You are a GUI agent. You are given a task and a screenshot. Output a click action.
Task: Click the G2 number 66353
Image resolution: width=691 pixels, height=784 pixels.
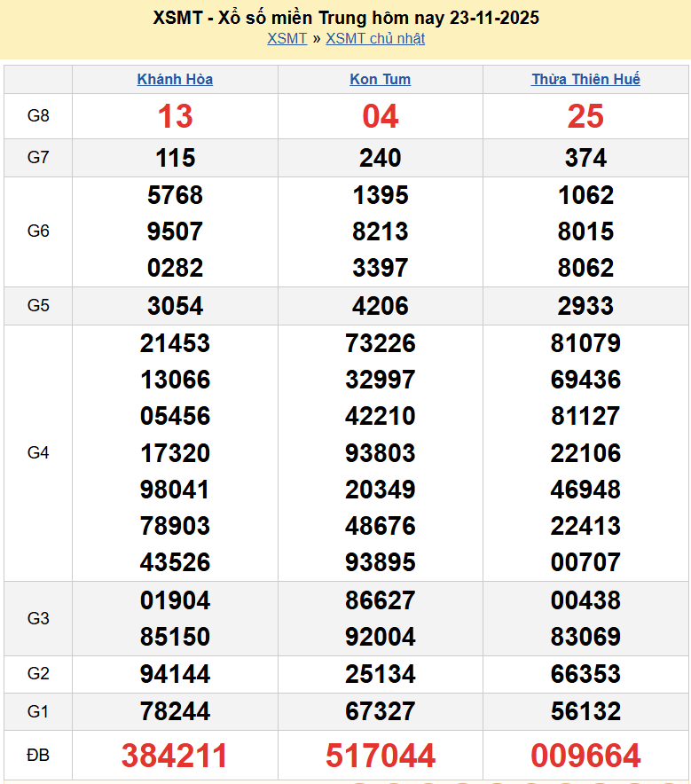coord(585,674)
